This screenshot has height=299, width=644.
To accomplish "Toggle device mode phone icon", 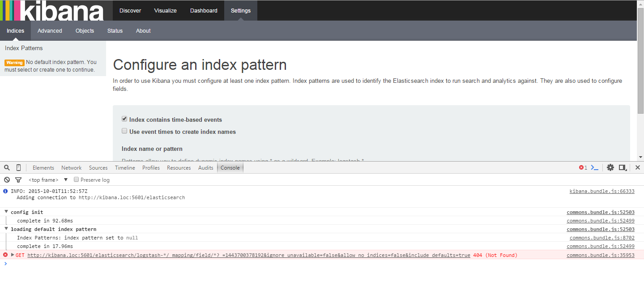I will tap(18, 167).
